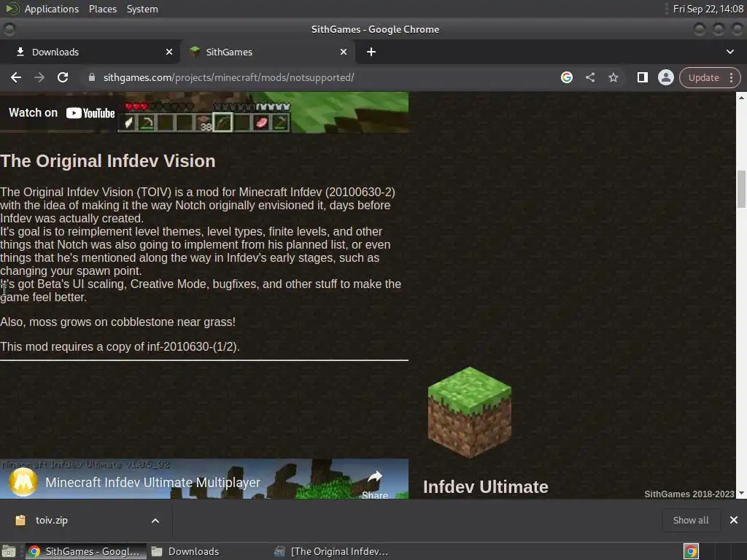This screenshot has height=560, width=747.
Task: Open the Applications menu
Action: [x=52, y=9]
